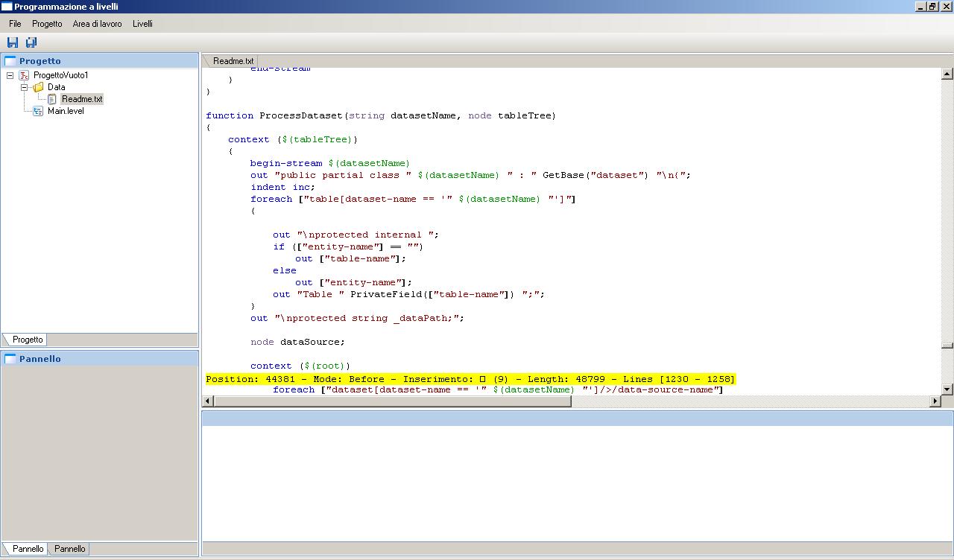
Task: Click the Save All toolbar icon
Action: [31, 42]
